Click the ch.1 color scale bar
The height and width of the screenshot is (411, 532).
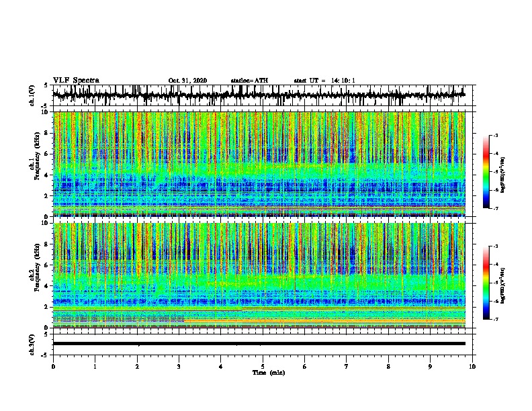[x=486, y=172]
